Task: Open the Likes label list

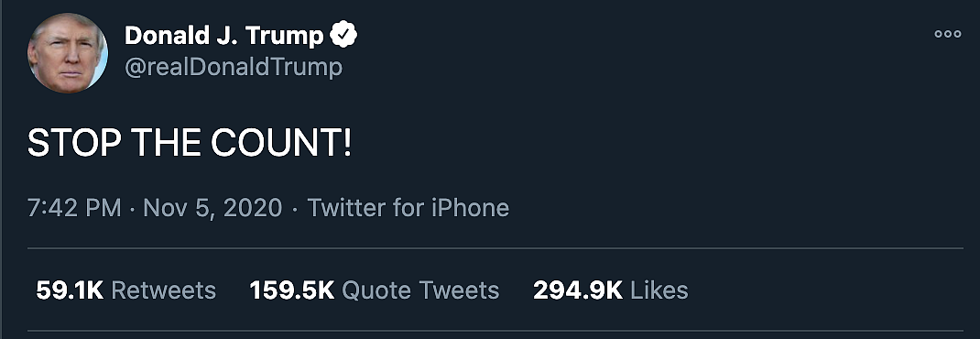Action: [x=659, y=290]
